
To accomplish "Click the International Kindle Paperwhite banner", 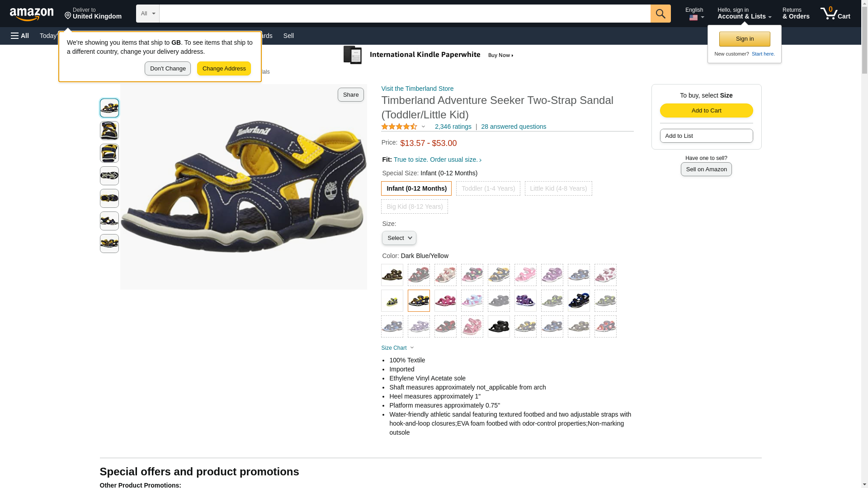I will point(428,55).
